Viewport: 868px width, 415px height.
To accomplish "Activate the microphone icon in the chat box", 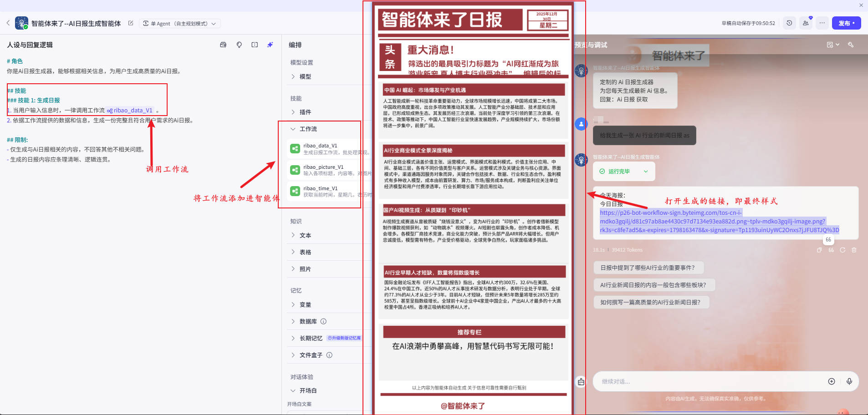I will click(849, 381).
